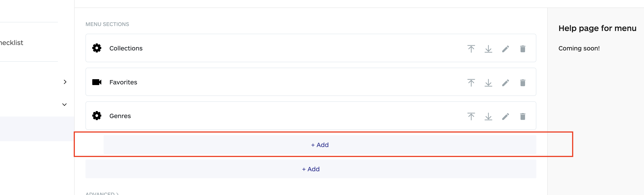Expand the right-pointing chevron in the sidebar
The image size is (644, 195).
click(65, 82)
